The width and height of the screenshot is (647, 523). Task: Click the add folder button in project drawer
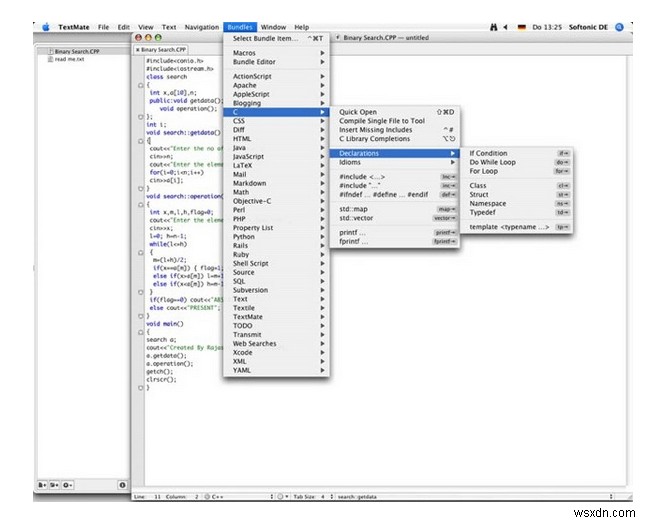[55, 484]
